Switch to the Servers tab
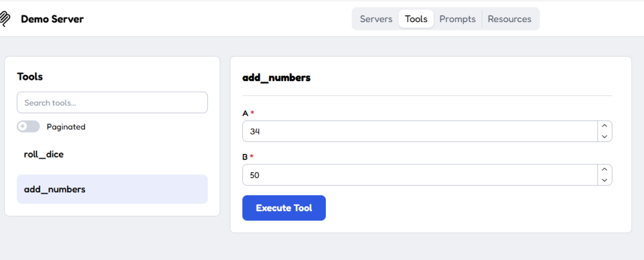644x260 pixels. [x=376, y=19]
